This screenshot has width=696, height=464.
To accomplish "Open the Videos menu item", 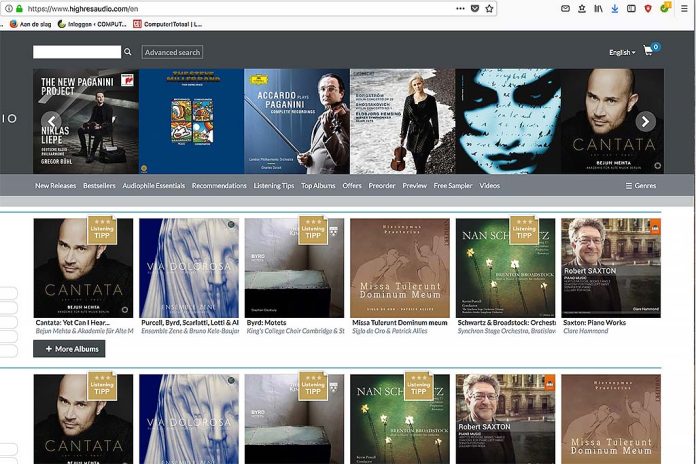I will click(x=490, y=186).
